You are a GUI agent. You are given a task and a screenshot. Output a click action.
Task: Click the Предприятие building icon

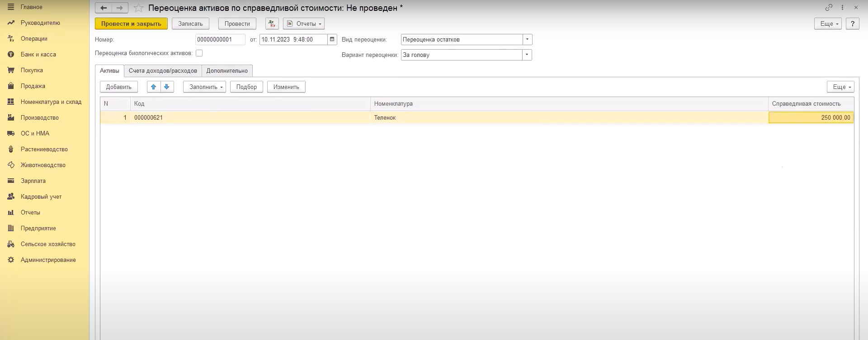[11, 228]
